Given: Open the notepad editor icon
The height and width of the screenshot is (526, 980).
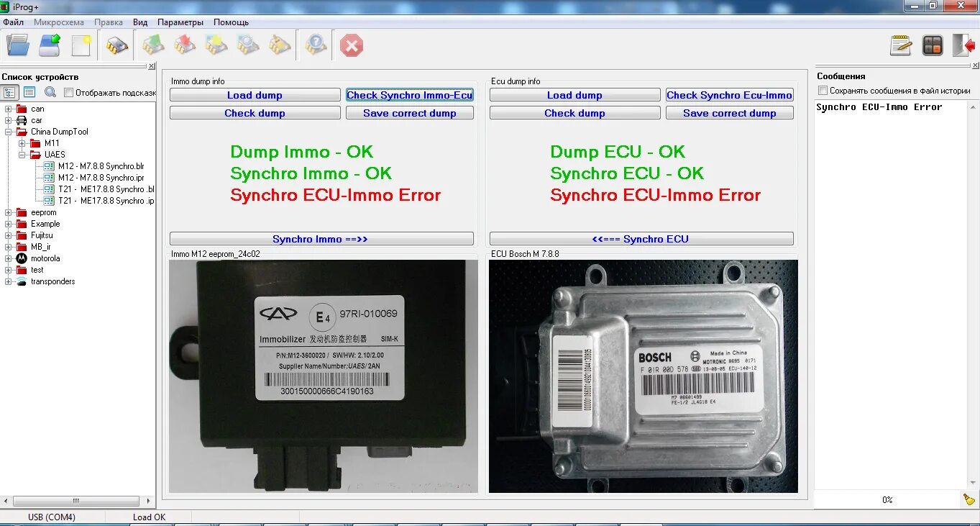Looking at the screenshot, I should click(901, 45).
